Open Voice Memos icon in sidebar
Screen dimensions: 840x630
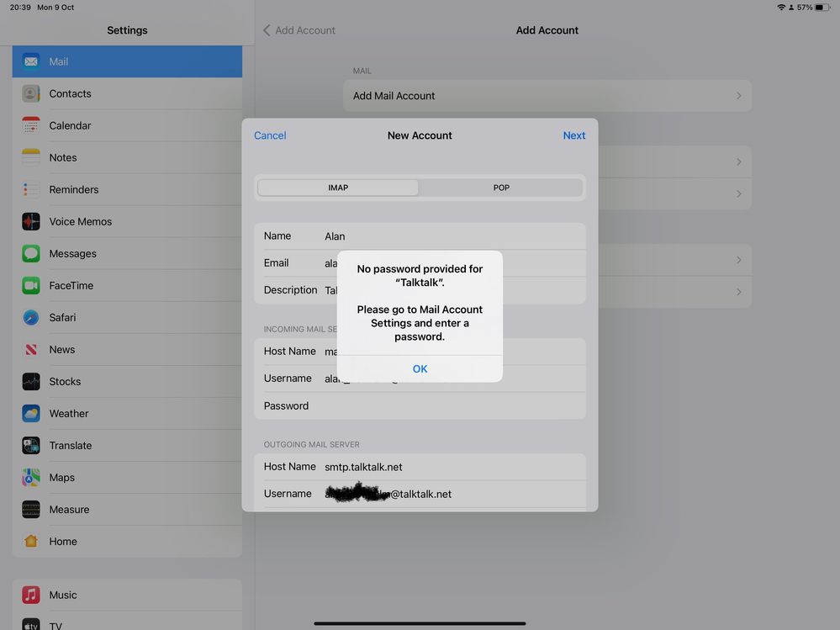(x=31, y=221)
